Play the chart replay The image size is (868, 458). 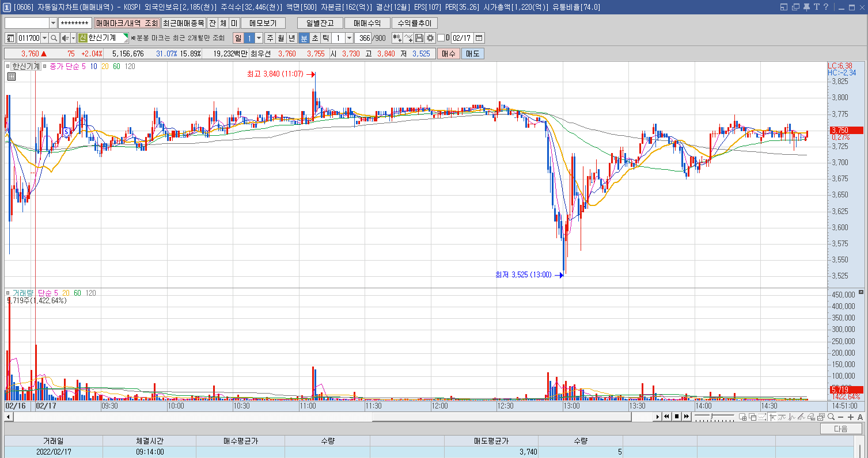[657, 417]
